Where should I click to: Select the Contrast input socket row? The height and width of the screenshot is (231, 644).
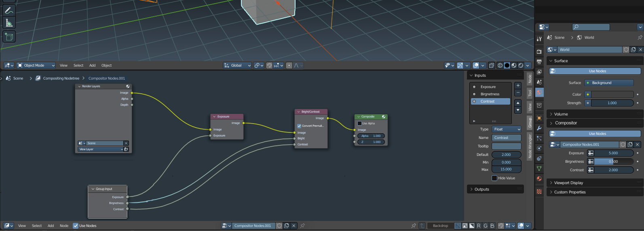490,101
